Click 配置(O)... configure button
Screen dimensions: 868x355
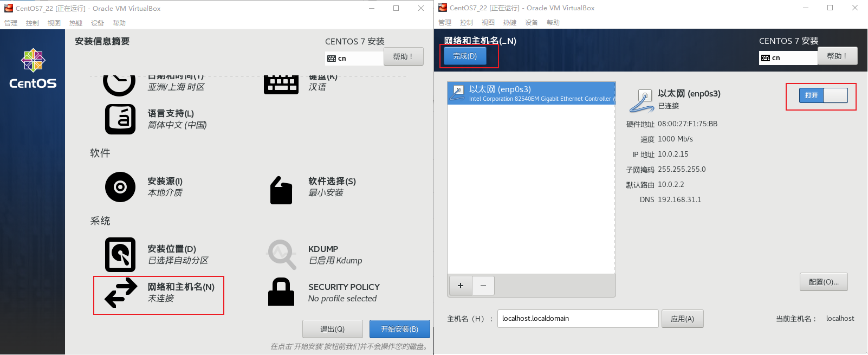click(824, 282)
